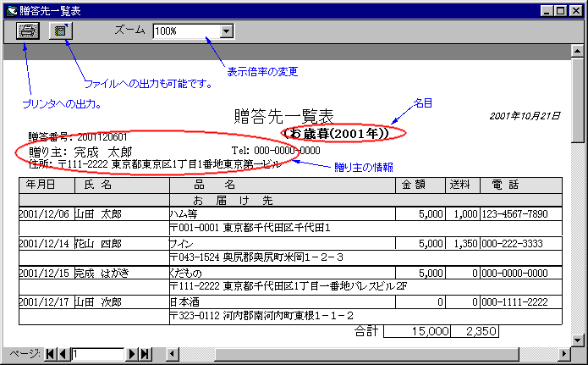Viewport: 588px width, 365px height.
Task: Click the file output icon
Action: point(60,30)
